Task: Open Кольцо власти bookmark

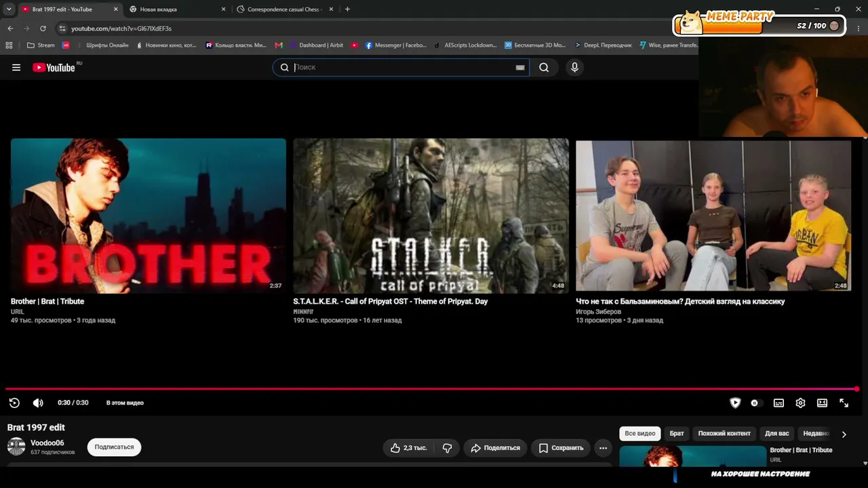Action: tap(236, 45)
